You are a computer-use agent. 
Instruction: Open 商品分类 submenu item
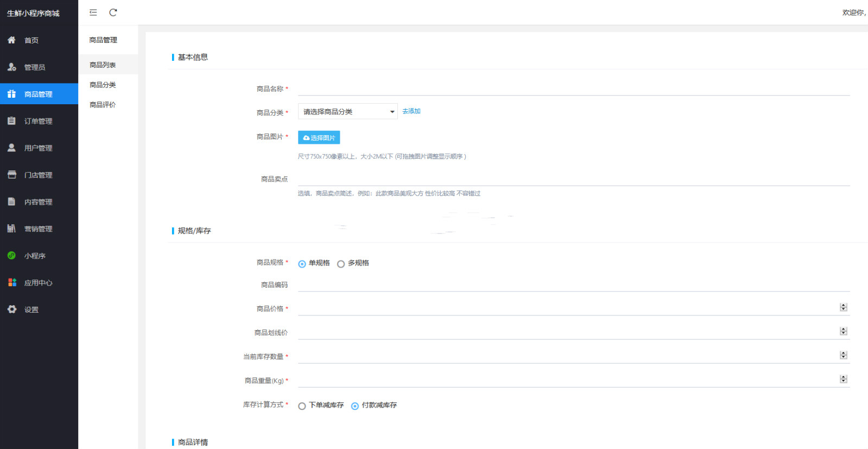pos(103,85)
